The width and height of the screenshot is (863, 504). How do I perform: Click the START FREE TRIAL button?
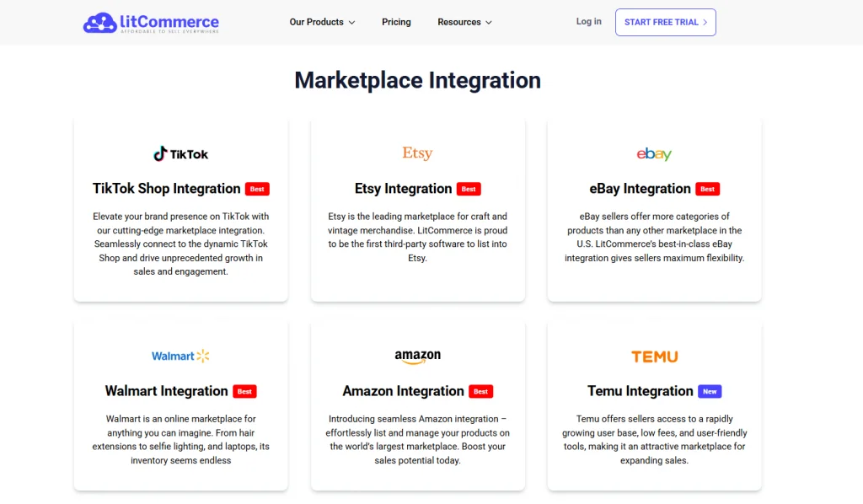click(x=665, y=21)
